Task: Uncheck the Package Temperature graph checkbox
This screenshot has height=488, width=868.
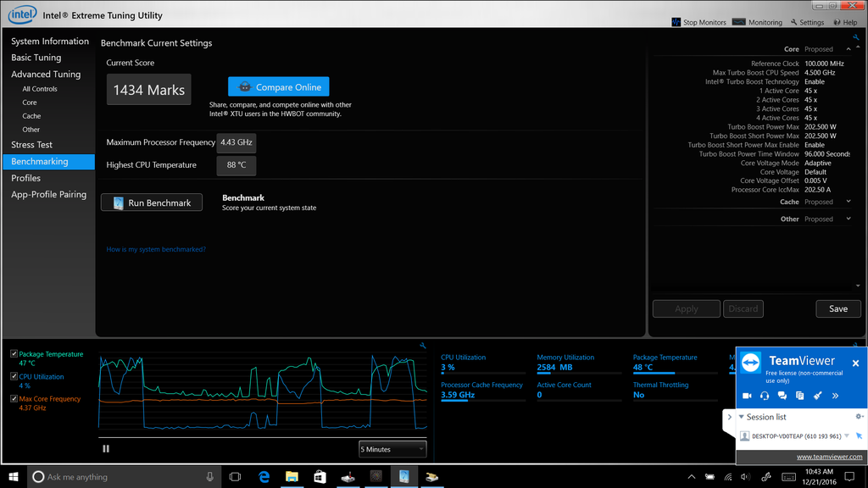Action: (14, 353)
